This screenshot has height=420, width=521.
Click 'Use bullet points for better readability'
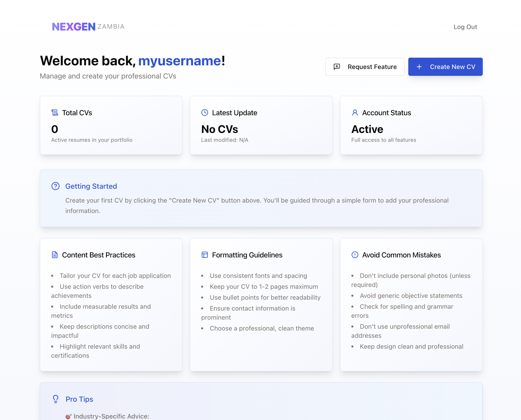tap(265, 298)
